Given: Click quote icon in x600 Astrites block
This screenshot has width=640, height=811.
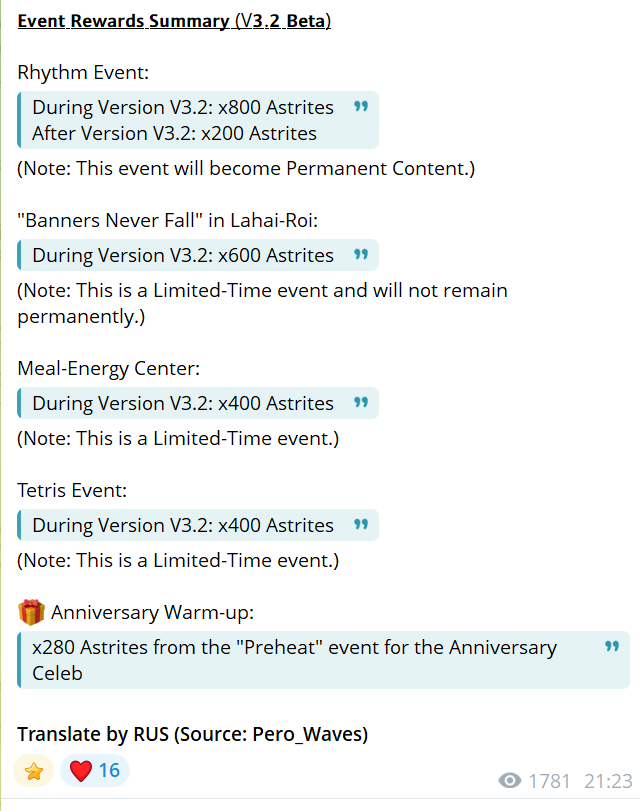Looking at the screenshot, I should pyautogui.click(x=361, y=254).
